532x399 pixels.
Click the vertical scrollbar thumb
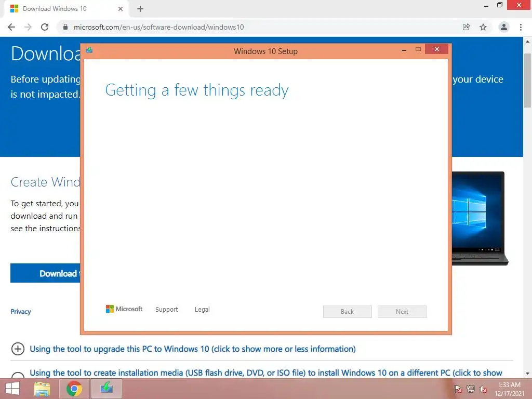tap(527, 81)
